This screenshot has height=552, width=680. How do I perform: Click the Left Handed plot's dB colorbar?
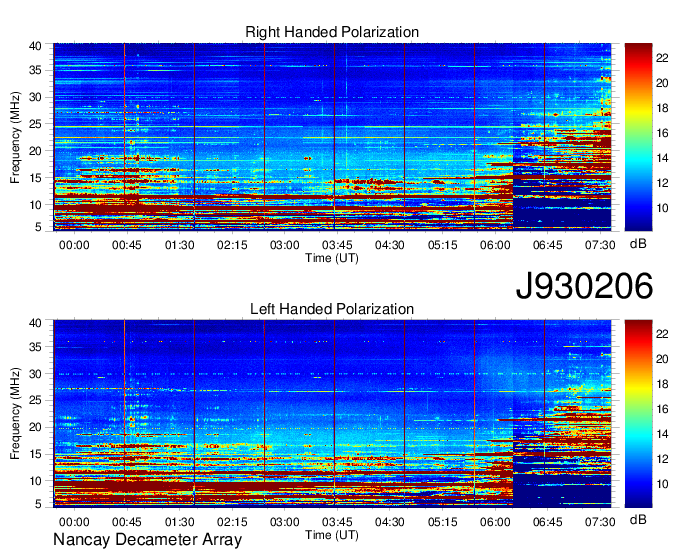638,413
